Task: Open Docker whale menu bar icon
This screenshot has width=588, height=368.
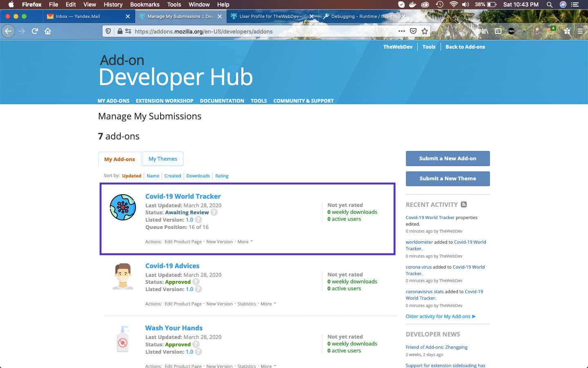Action: point(413,4)
